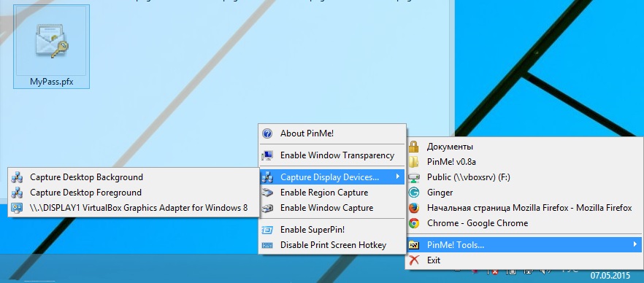Exit PinMe! from the tray menu
Viewport: 644px width, 283px height.
pyautogui.click(x=524, y=260)
